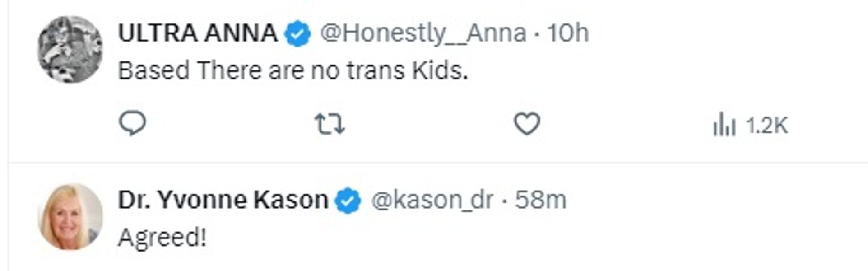Viewport: 868px width, 271px height.
Task: Open ULTRA ANNA's profile picture
Action: pos(70,50)
